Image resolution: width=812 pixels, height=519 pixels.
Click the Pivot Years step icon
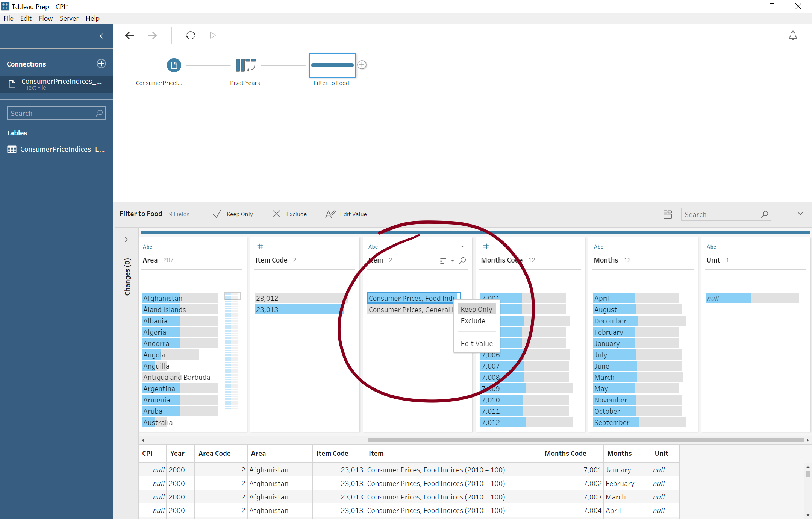244,65
